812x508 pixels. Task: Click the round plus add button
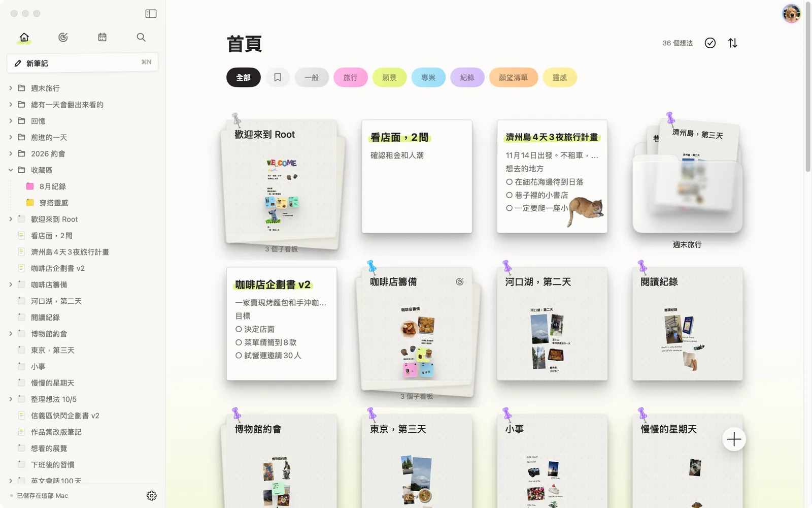click(734, 439)
